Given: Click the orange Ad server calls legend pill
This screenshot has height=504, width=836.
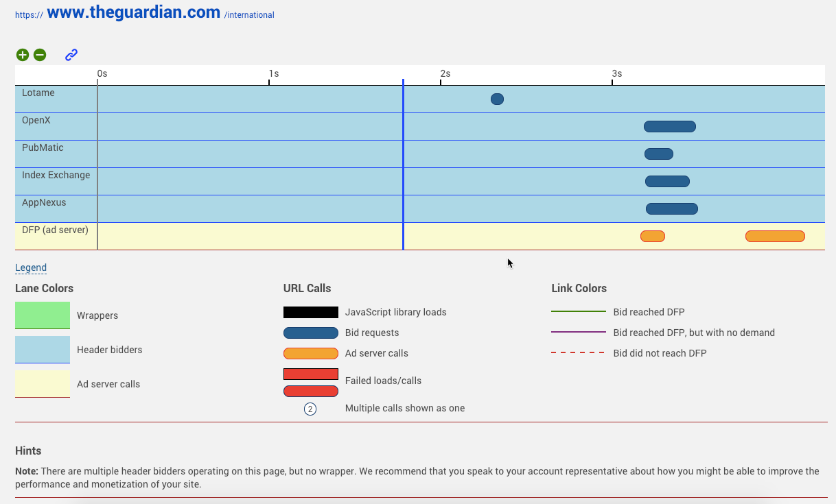Looking at the screenshot, I should pos(311,353).
